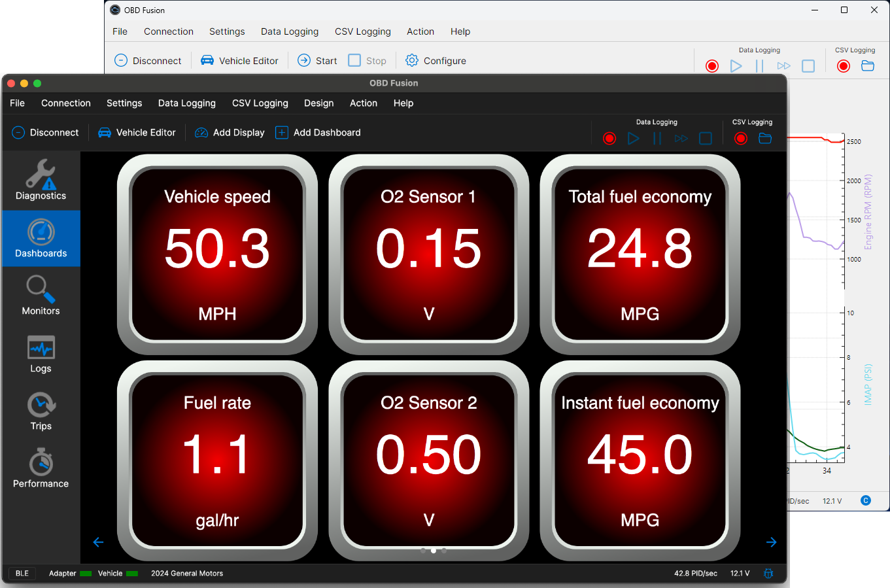The width and height of the screenshot is (890, 588).
Task: Open the Performance panel
Action: pos(41,467)
